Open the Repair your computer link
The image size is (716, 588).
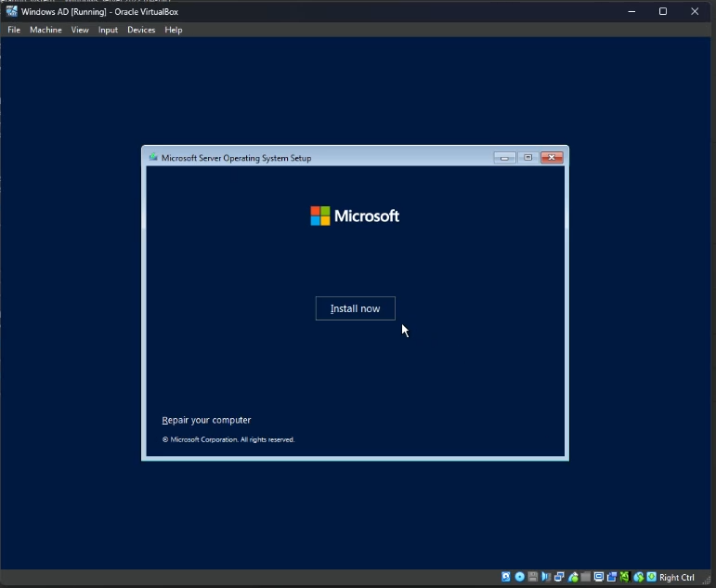point(206,420)
